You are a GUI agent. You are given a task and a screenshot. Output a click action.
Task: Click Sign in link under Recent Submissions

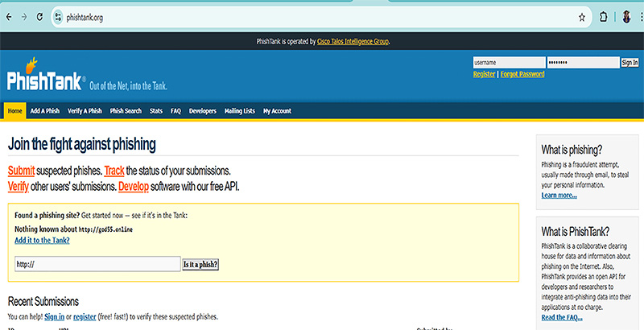[x=54, y=317]
